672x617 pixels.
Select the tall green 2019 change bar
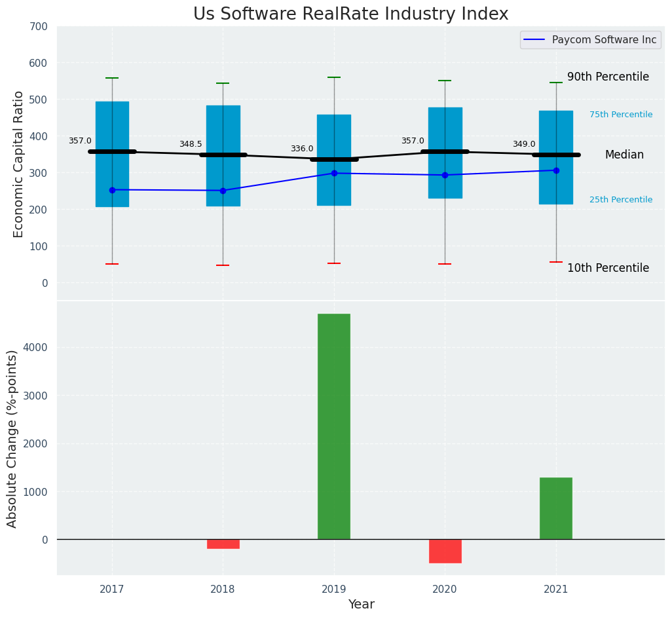coord(334,426)
